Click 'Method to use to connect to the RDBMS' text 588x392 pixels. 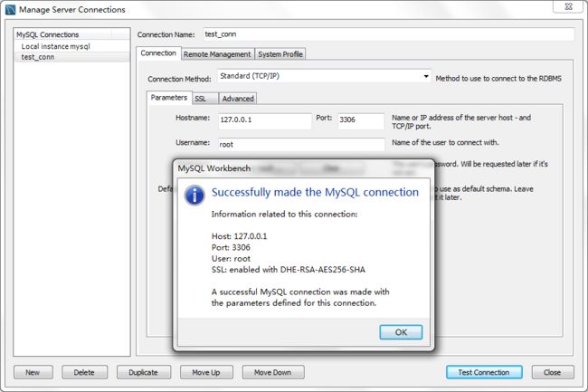pos(498,79)
